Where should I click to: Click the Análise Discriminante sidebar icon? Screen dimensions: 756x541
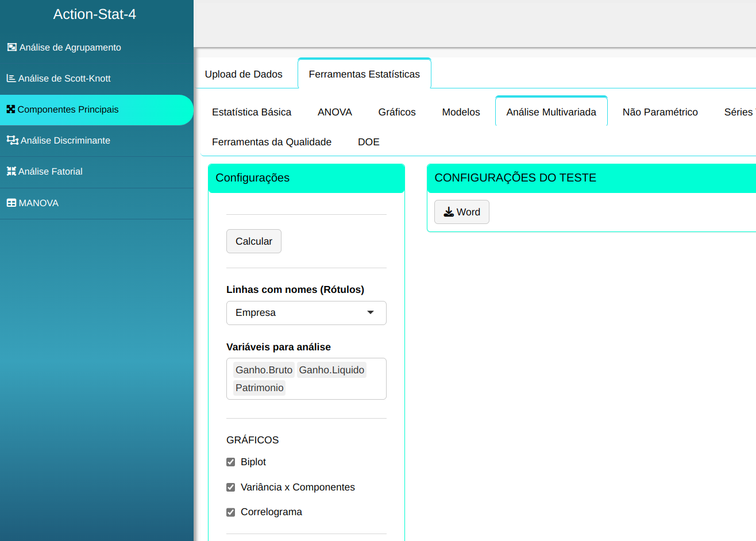point(12,140)
